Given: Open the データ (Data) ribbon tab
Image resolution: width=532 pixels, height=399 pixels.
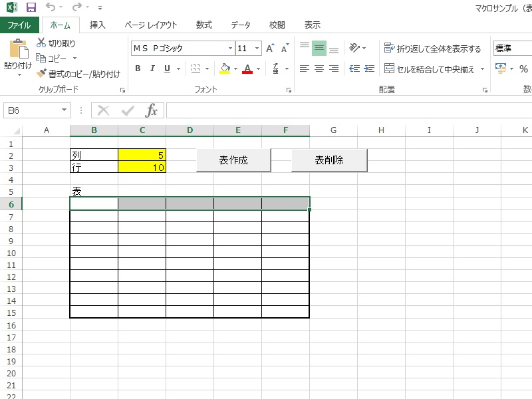Looking at the screenshot, I should [x=241, y=25].
